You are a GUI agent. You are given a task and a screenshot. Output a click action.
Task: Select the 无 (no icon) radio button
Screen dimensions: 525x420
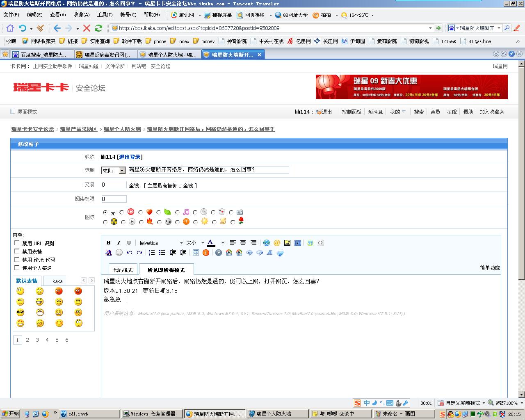105,212
